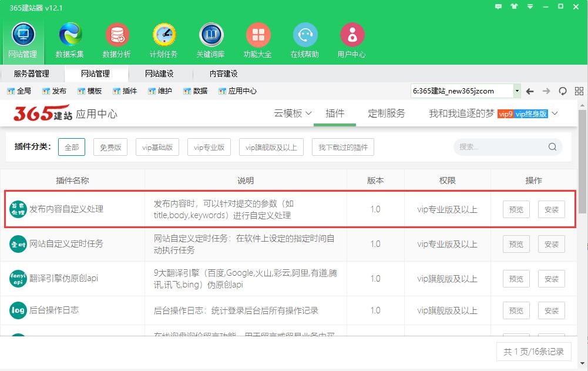
Task: Open the 维护 toolbar item
Action: pos(160,91)
